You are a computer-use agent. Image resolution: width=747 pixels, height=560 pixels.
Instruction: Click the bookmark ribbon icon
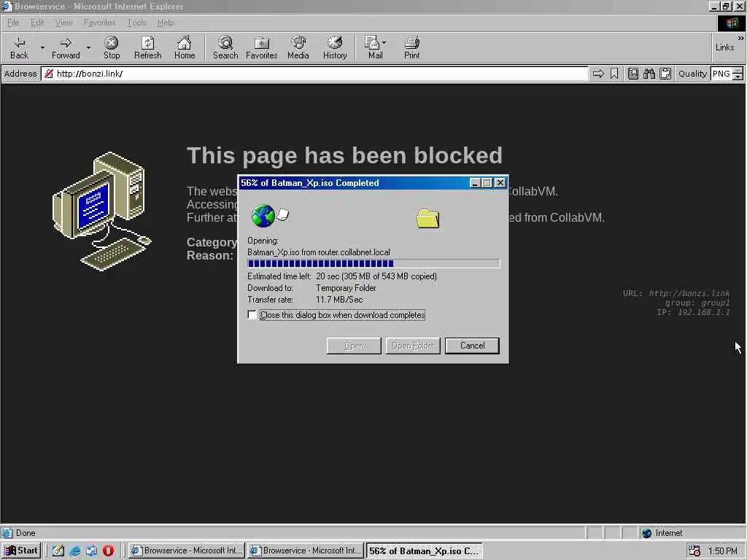coord(614,74)
